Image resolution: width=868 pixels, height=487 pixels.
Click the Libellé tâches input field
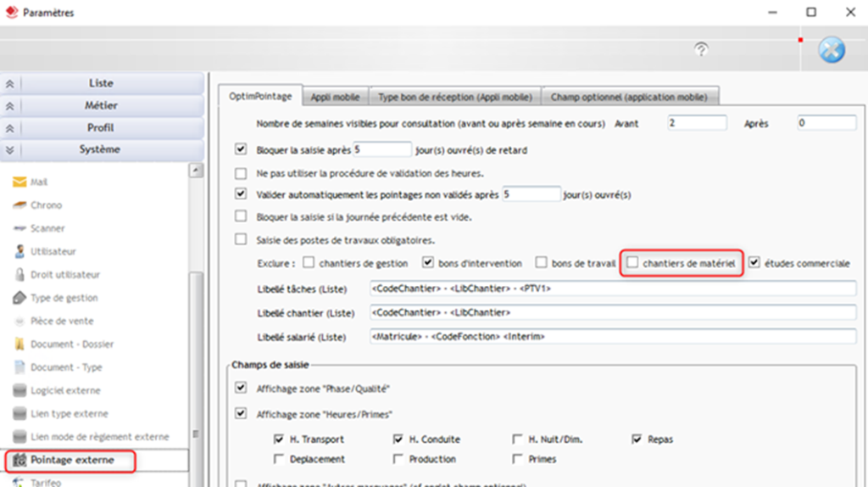(x=613, y=289)
